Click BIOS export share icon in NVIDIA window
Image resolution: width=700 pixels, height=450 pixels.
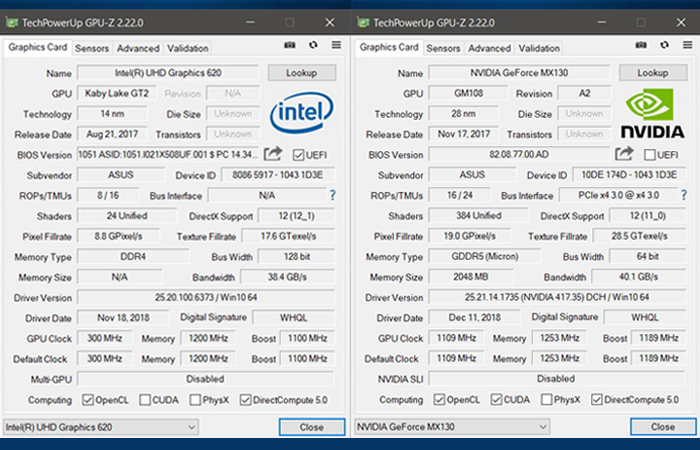624,154
